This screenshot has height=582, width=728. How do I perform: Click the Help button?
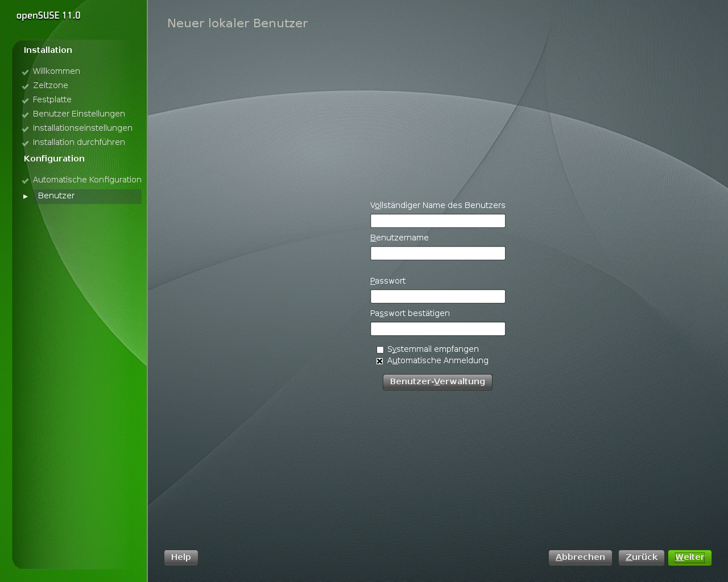[x=181, y=558]
